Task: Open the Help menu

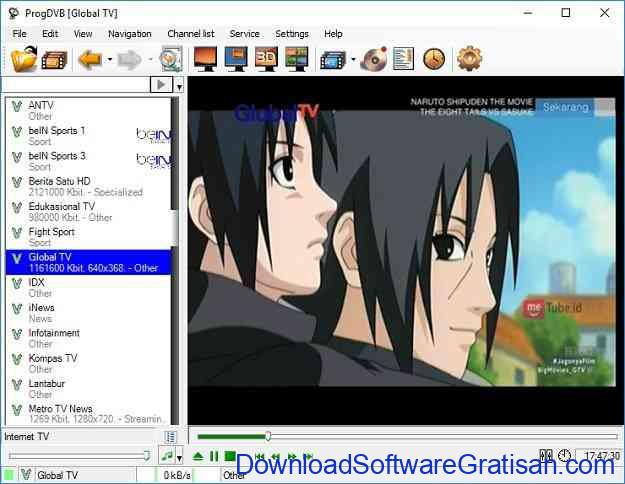Action: click(333, 34)
